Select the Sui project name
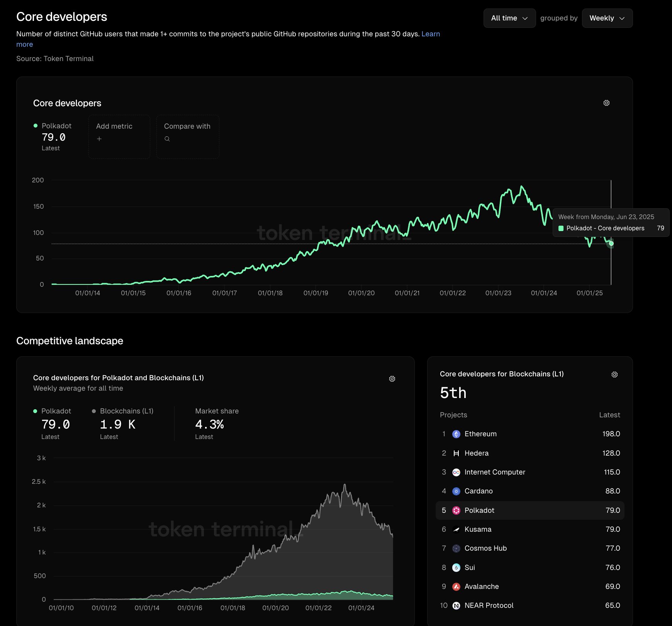Screen dimensions: 672x626 (x=470, y=568)
